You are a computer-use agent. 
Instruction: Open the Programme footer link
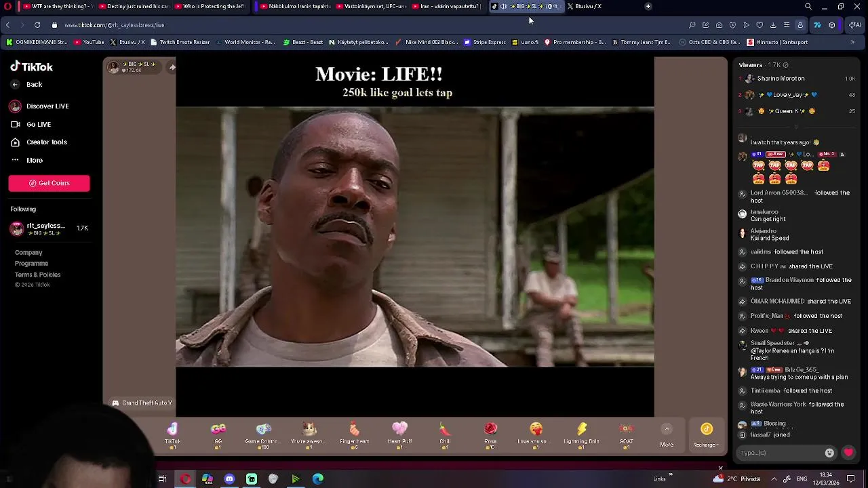(31, 264)
